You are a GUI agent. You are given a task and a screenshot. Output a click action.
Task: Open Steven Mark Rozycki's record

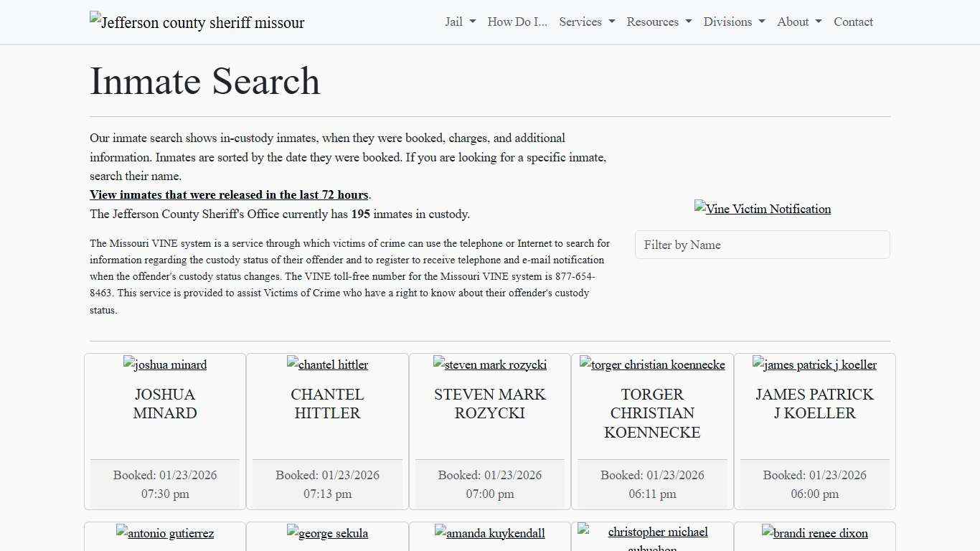click(x=489, y=364)
